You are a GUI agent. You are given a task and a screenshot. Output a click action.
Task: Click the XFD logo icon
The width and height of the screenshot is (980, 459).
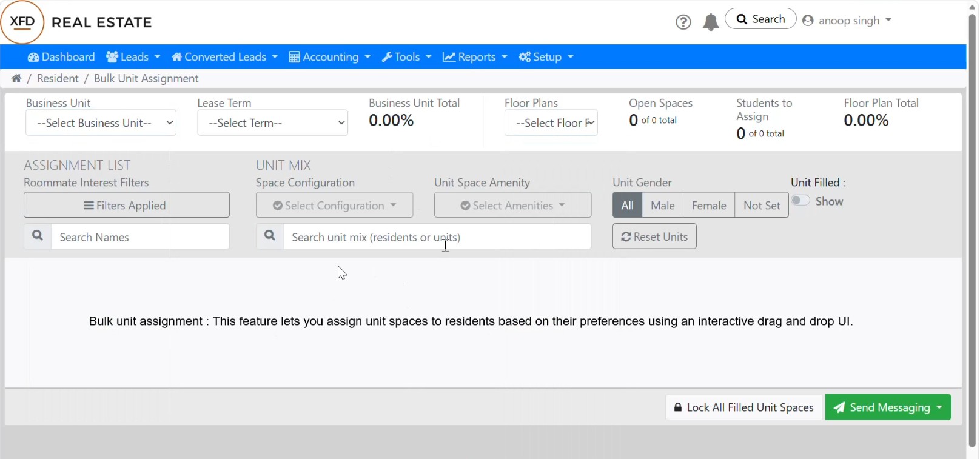22,22
